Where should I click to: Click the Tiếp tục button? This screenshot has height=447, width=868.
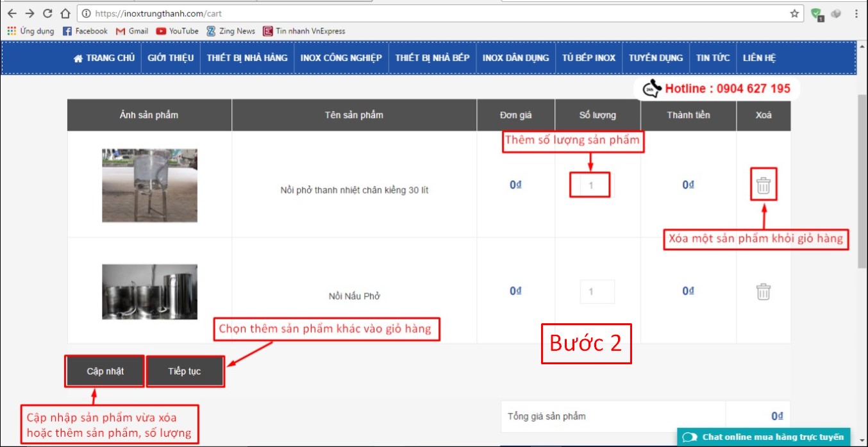coord(185,371)
